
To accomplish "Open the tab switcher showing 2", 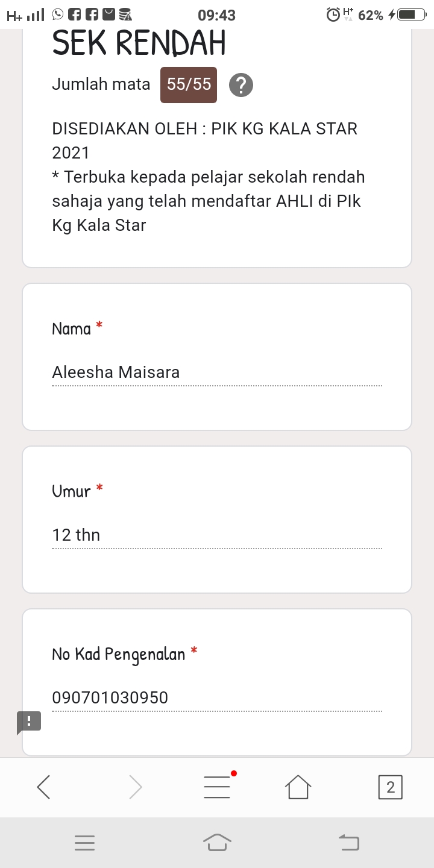I will 390,787.
